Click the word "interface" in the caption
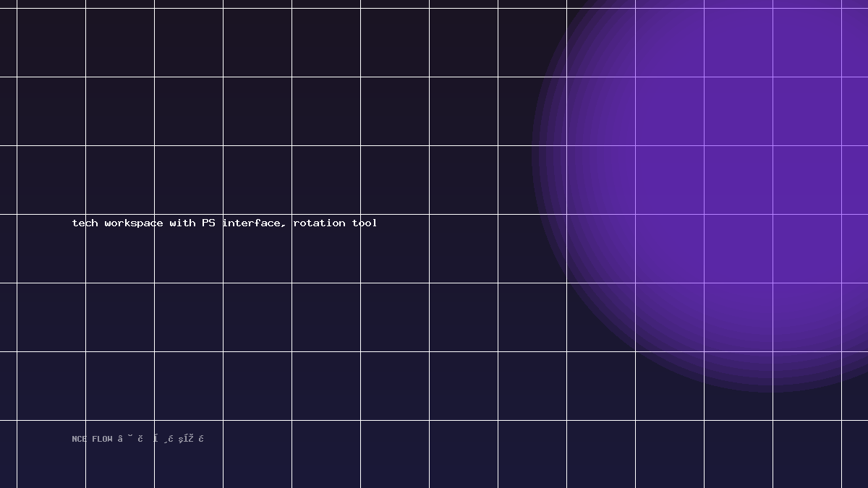 tap(251, 223)
